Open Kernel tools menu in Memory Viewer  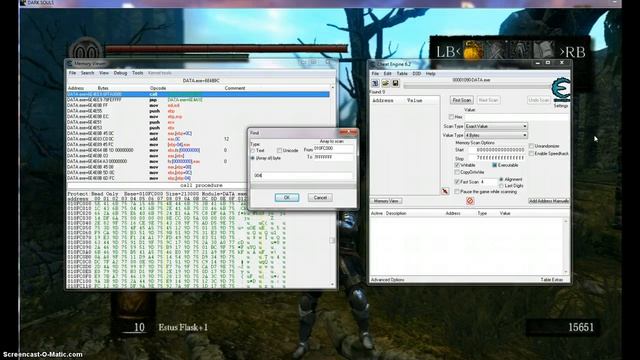(160, 73)
